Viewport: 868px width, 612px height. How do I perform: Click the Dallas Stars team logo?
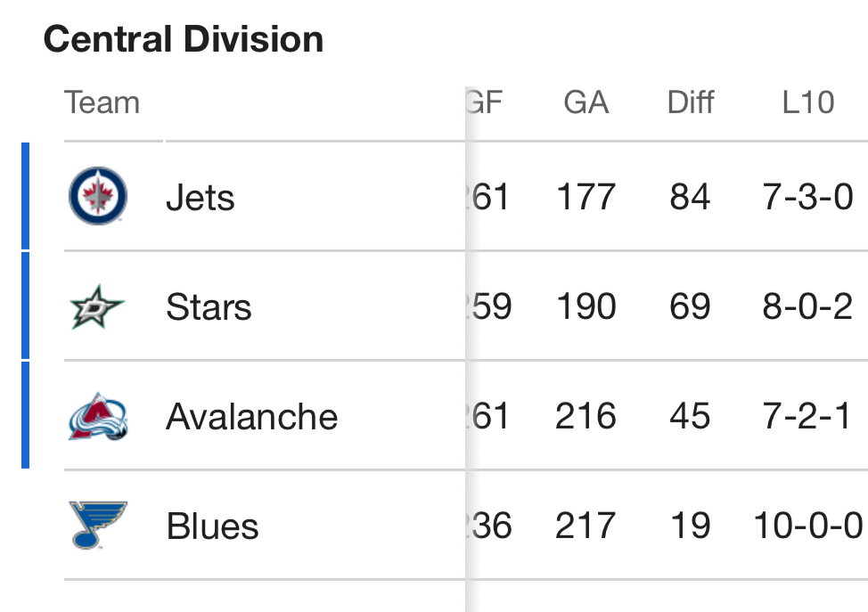[x=97, y=307]
